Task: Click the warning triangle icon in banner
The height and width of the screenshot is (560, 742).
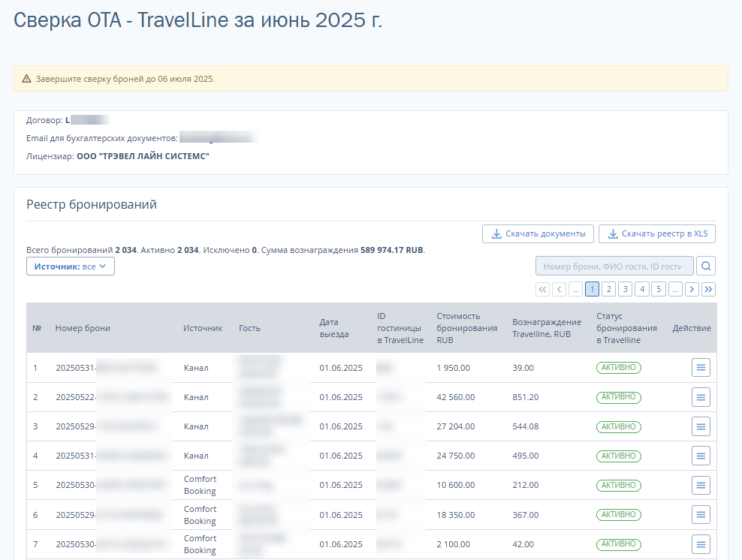Action: point(26,79)
